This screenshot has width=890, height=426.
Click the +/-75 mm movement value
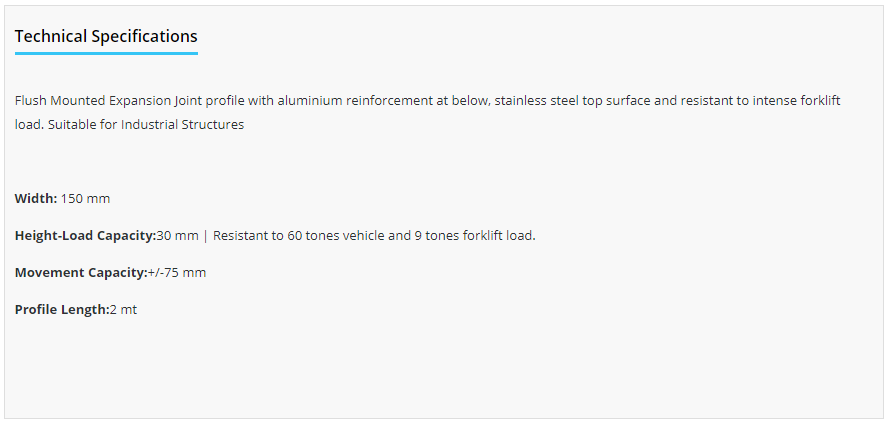(x=177, y=272)
